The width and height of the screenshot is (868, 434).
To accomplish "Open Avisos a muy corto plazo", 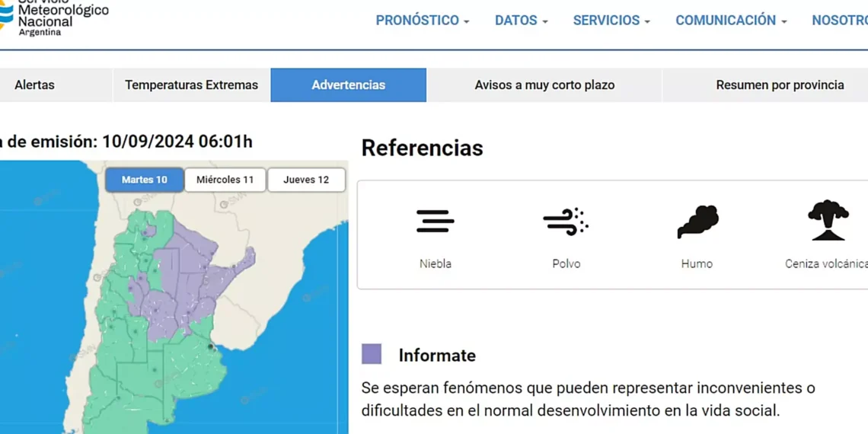I will click(544, 85).
